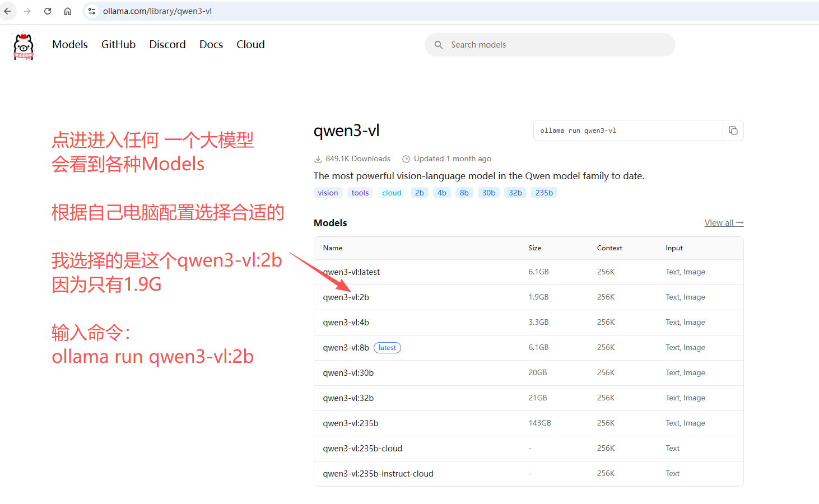The image size is (819, 504).
Task: Select the 32b size tag
Action: [515, 193]
